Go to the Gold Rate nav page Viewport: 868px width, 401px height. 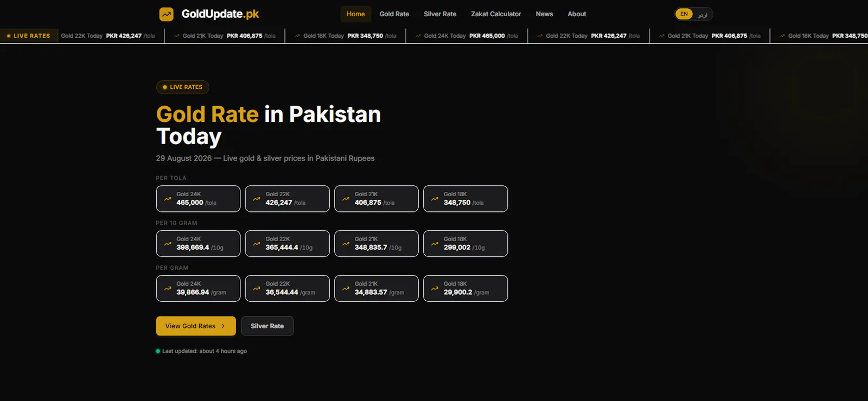[394, 14]
